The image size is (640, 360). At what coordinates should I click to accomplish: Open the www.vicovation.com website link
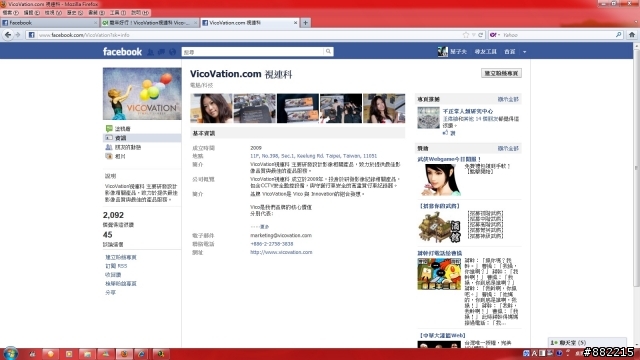(281, 252)
